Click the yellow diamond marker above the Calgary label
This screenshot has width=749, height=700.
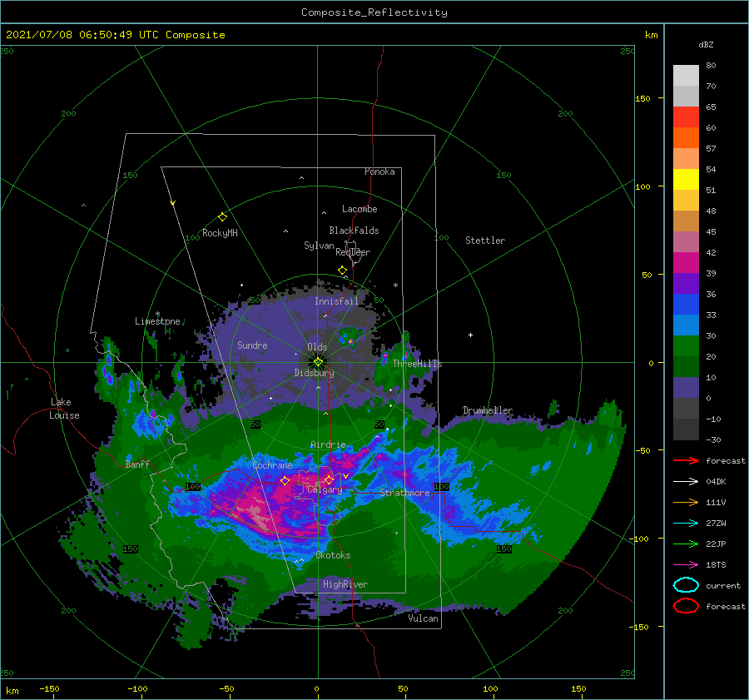click(x=329, y=479)
